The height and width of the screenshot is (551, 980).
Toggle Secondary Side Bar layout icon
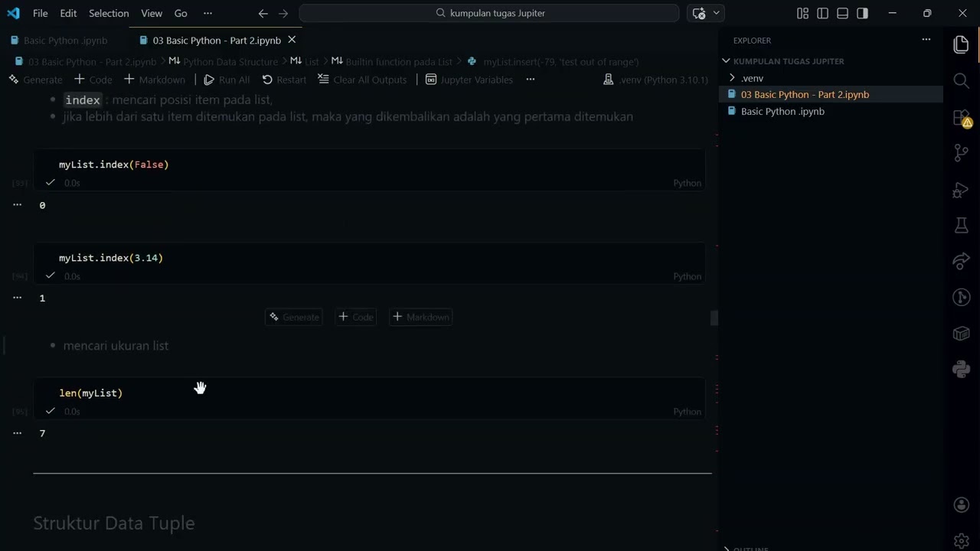[x=862, y=13]
